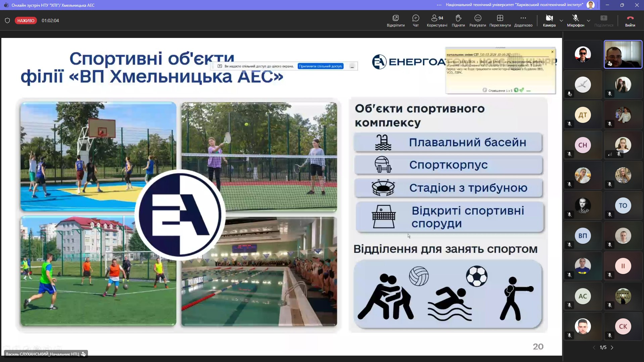Click the stadium icon on slide
This screenshot has height=362, width=644.
point(383,188)
